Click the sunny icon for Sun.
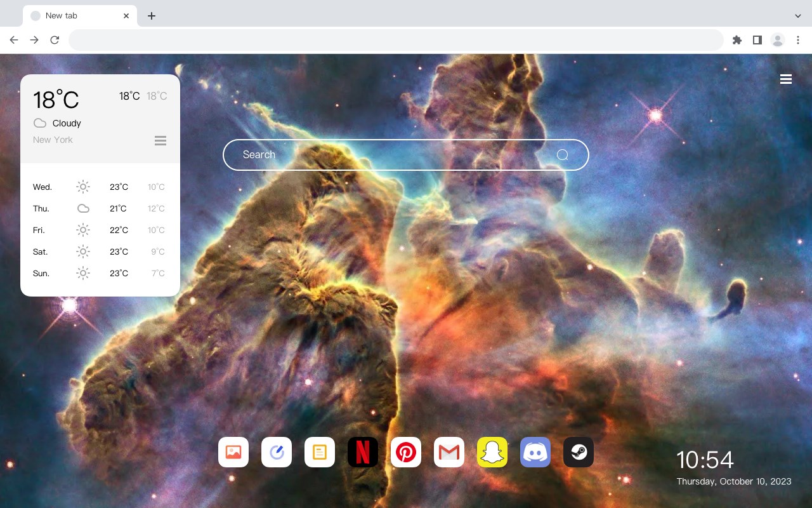The image size is (812, 508). 83,273
